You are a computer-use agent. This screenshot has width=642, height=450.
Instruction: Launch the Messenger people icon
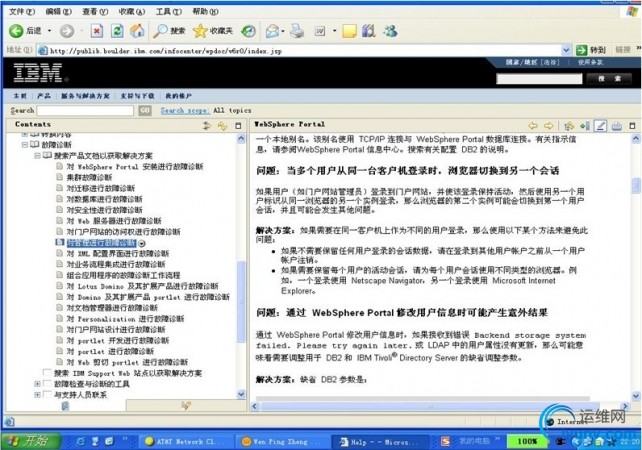(x=390, y=31)
